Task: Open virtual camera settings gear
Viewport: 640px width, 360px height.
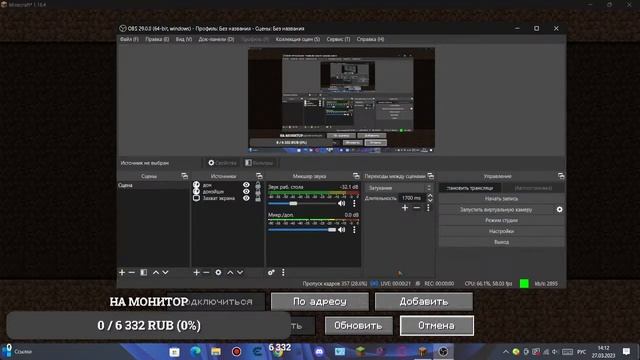Action: (x=560, y=209)
